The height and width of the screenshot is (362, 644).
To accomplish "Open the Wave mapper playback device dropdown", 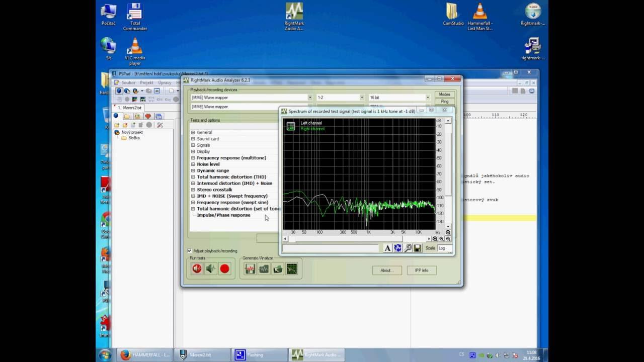I will coord(309,97).
